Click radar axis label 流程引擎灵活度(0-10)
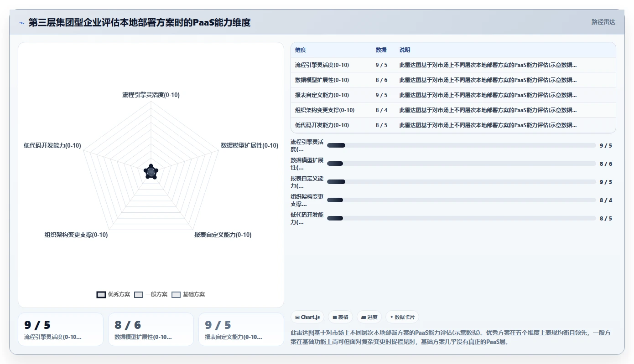Viewport: 634px width, 364px height. pyautogui.click(x=151, y=95)
